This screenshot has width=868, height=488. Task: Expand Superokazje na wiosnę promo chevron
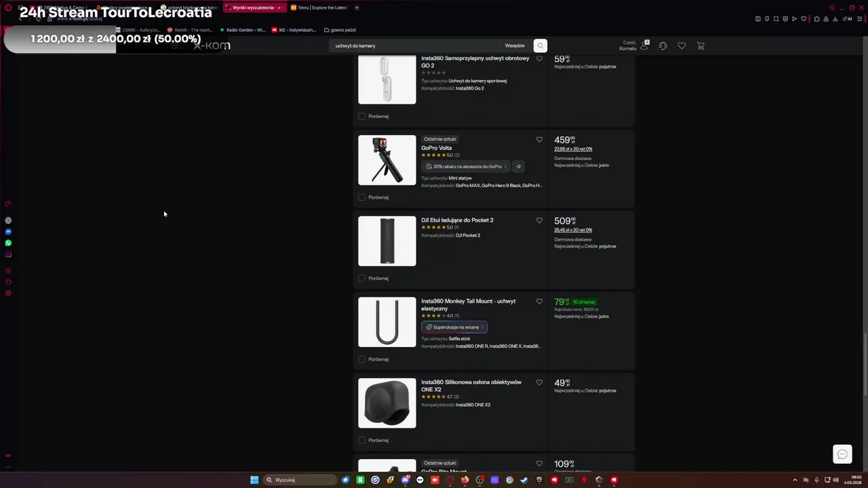click(x=482, y=327)
